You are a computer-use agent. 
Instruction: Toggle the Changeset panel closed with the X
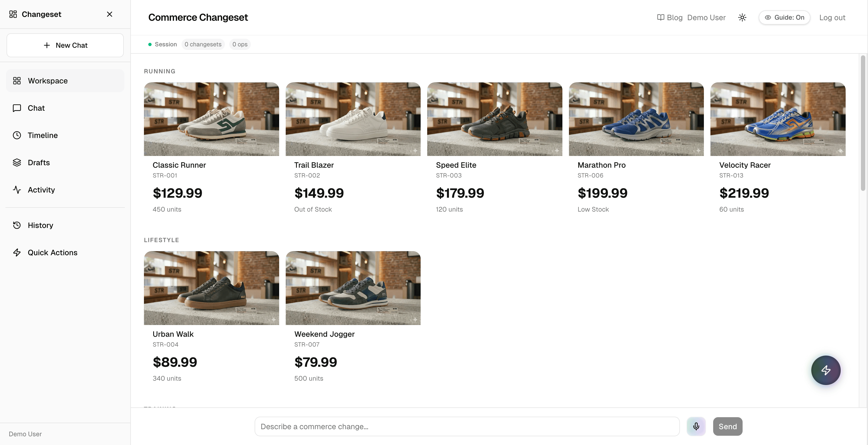point(110,14)
